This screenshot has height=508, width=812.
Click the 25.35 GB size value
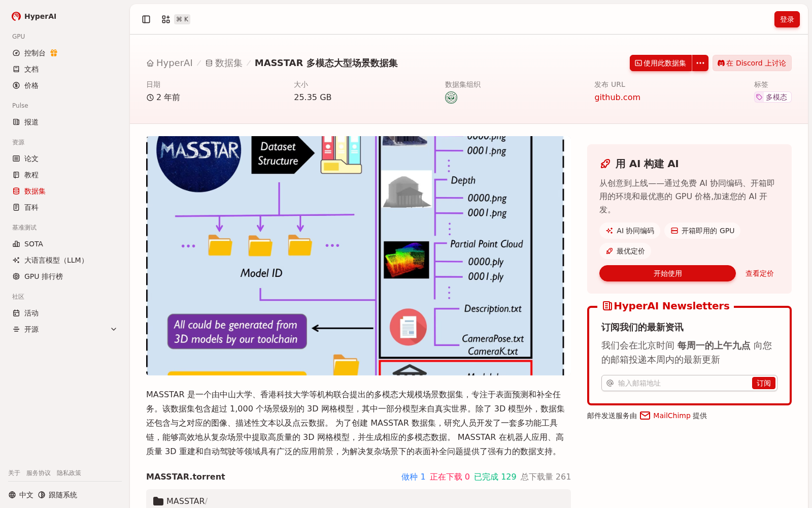pos(313,97)
